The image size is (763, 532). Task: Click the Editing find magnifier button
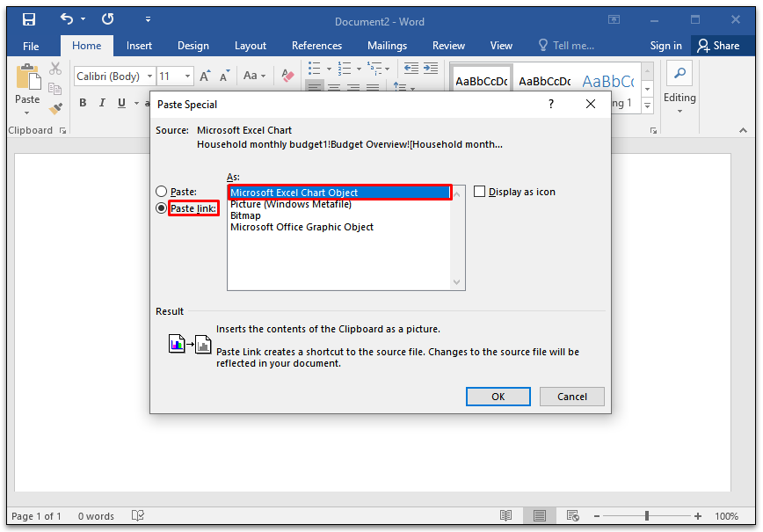coord(679,74)
